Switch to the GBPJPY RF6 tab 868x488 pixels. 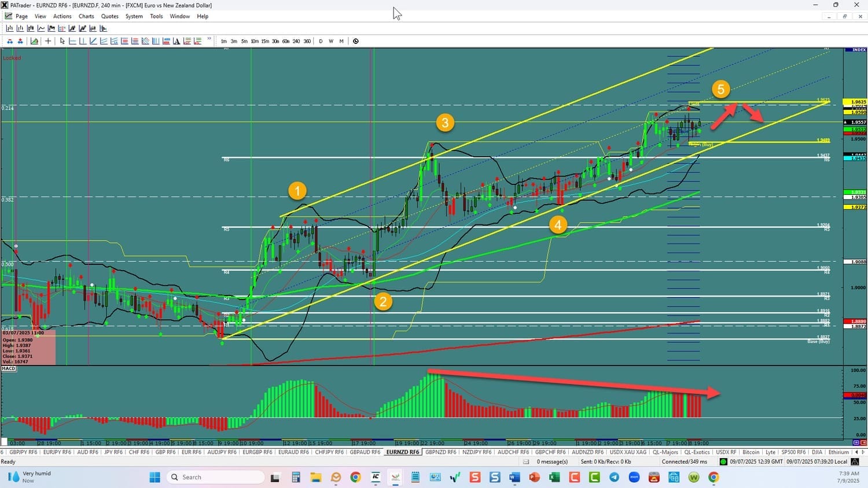click(x=23, y=452)
